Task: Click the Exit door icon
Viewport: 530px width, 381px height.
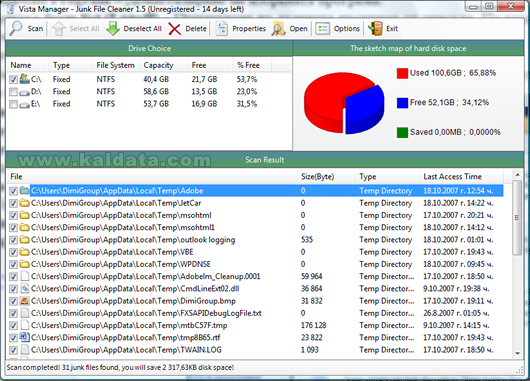Action: tap(376, 29)
